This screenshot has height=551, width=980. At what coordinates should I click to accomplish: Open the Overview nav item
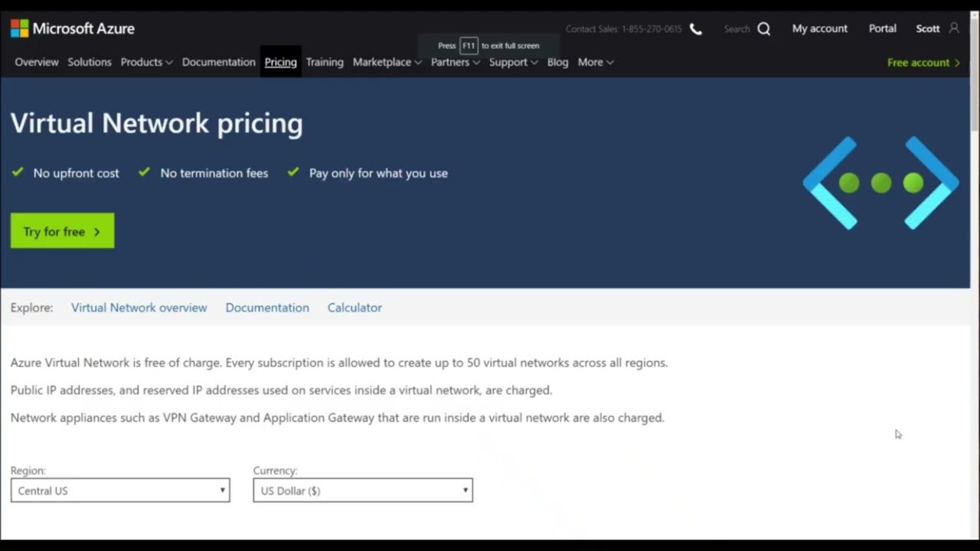(37, 62)
